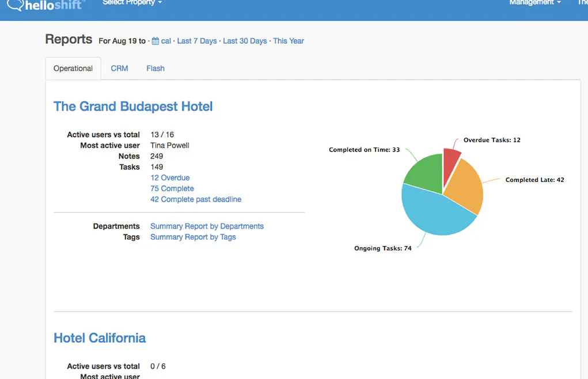Switch to the CRM tab
This screenshot has width=588, height=379.
pos(119,68)
